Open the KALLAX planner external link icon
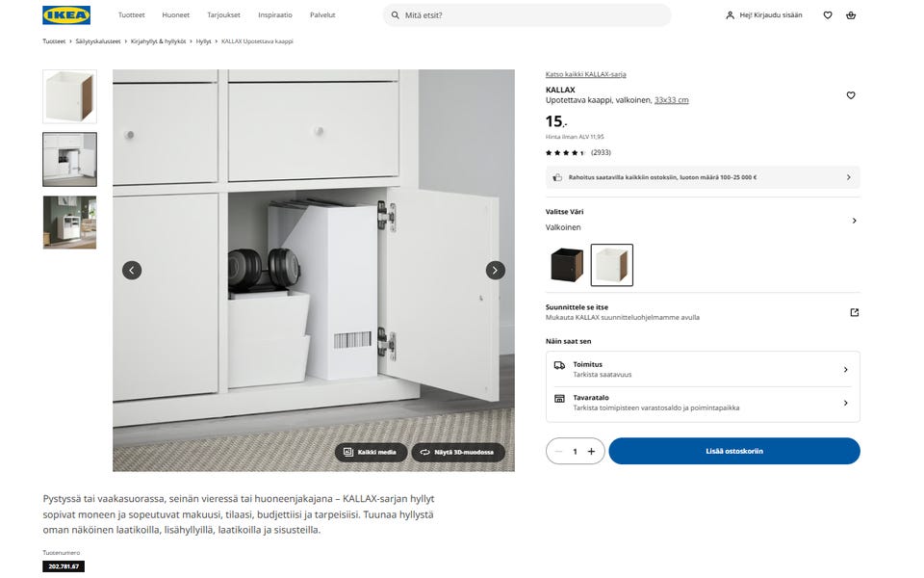Viewport: 924px width, 578px height. click(854, 312)
